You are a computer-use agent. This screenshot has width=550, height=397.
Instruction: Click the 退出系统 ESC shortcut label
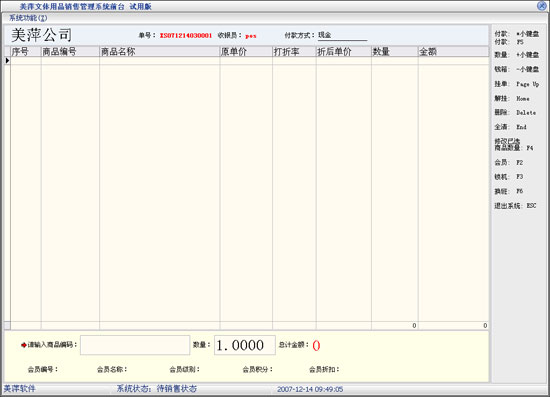coord(515,206)
